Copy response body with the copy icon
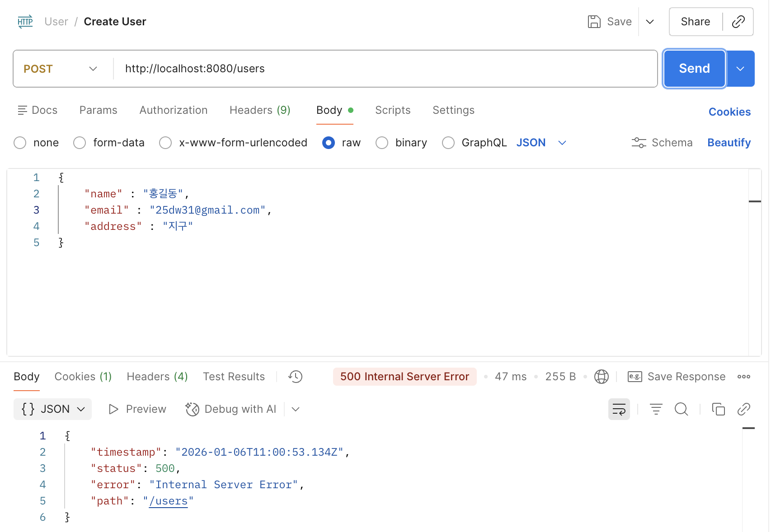 click(718, 409)
